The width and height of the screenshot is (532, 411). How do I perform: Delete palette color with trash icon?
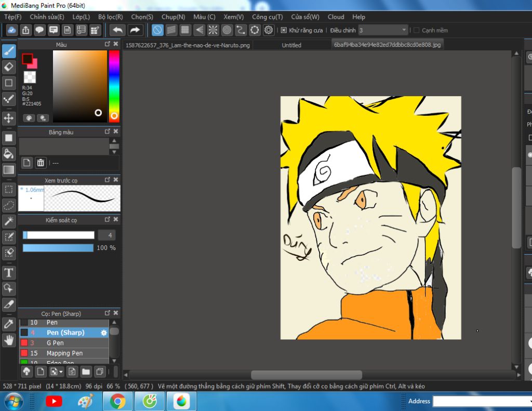pos(41,163)
